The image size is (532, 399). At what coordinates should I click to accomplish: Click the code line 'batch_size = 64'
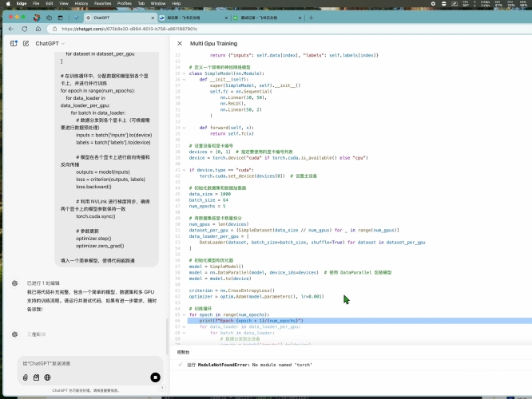click(208, 200)
